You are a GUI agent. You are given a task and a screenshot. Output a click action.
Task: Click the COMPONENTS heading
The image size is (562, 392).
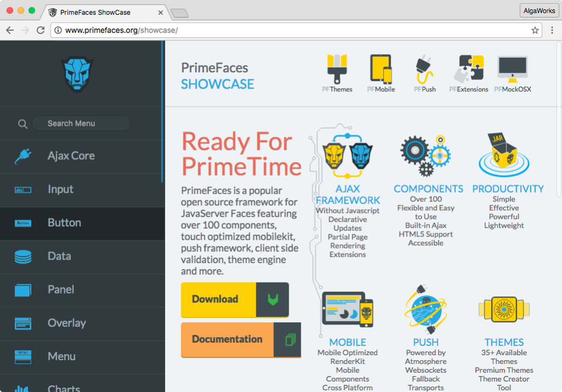pos(428,189)
